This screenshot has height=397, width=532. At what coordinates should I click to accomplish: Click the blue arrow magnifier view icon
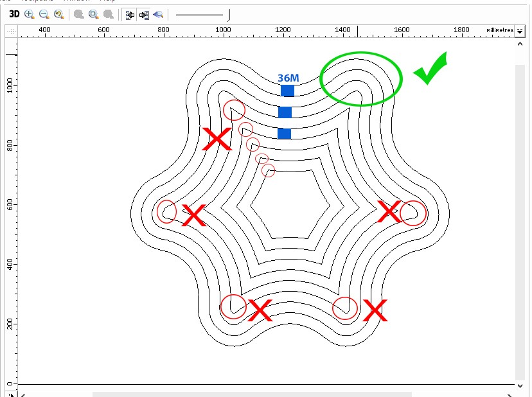pos(158,15)
